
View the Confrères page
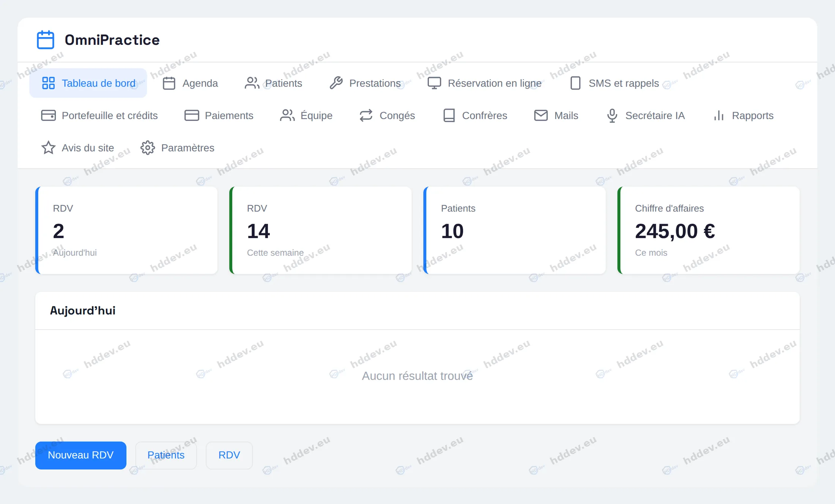point(475,115)
